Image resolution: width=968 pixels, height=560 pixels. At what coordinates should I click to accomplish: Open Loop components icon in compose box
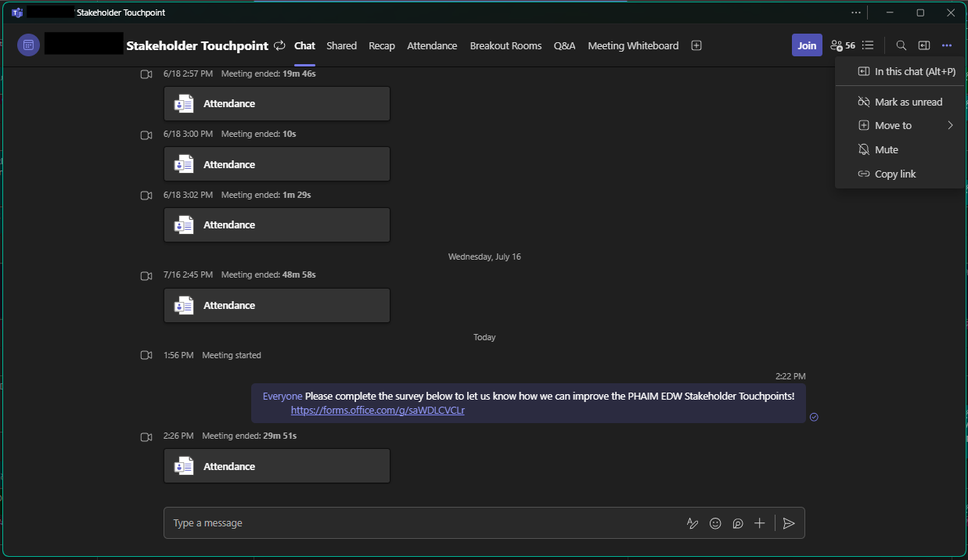point(737,523)
